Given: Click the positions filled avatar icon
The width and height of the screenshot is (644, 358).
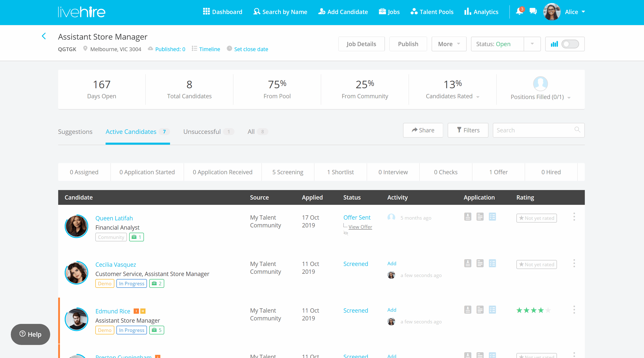Looking at the screenshot, I should (540, 84).
